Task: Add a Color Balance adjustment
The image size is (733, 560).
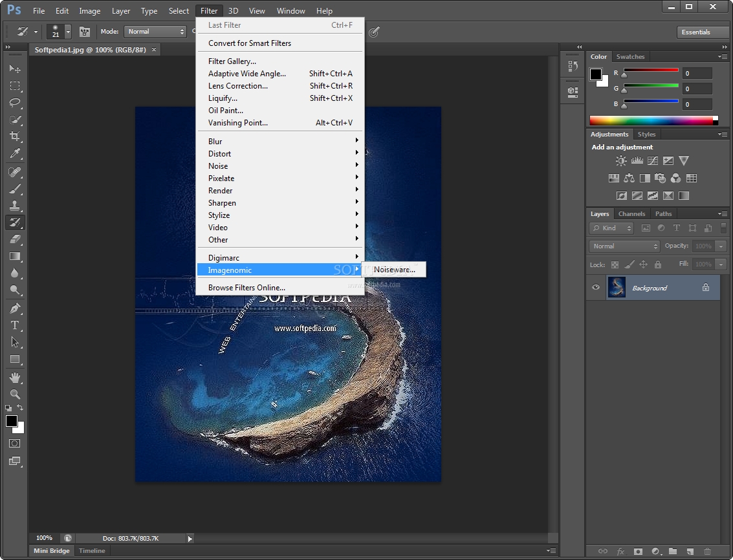Action: pyautogui.click(x=629, y=178)
